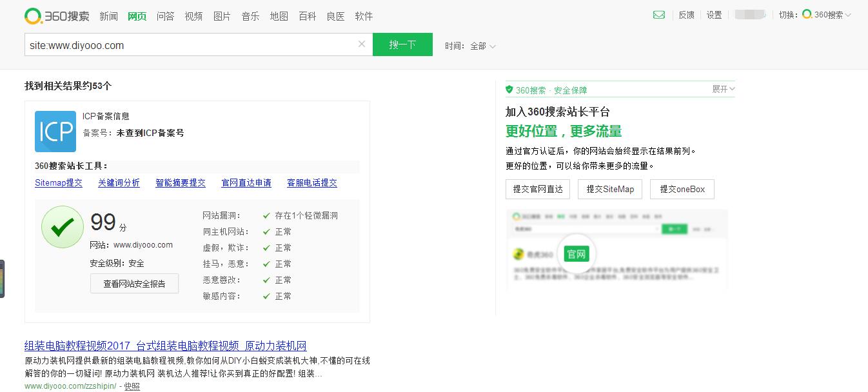Open the 良医 tab
868x392 pixels.
point(335,16)
